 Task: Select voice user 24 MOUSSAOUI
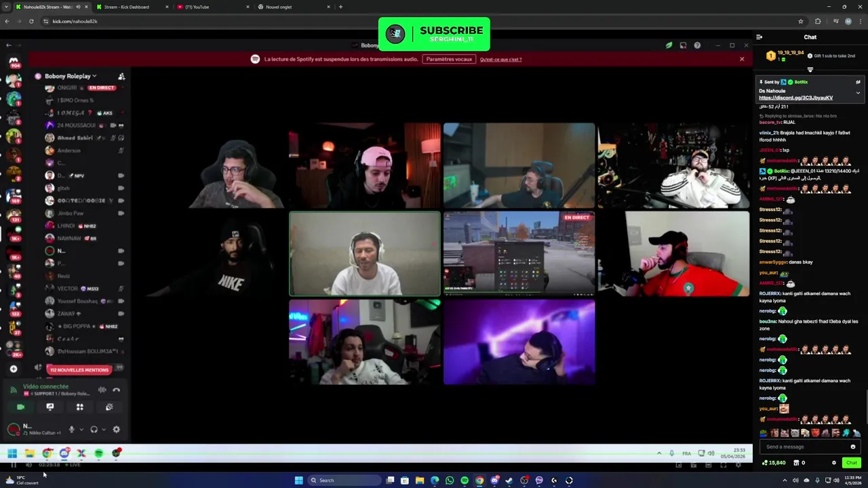85,125
